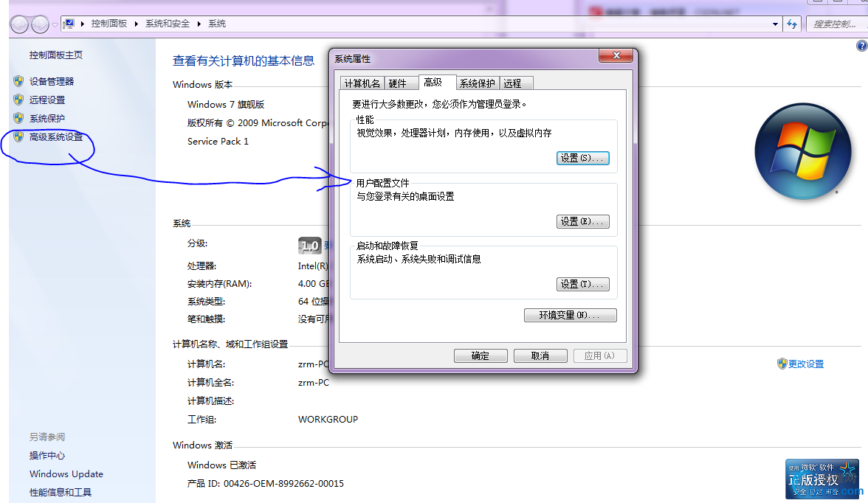Click the control panel search box
The image size is (868, 503).
tap(836, 24)
